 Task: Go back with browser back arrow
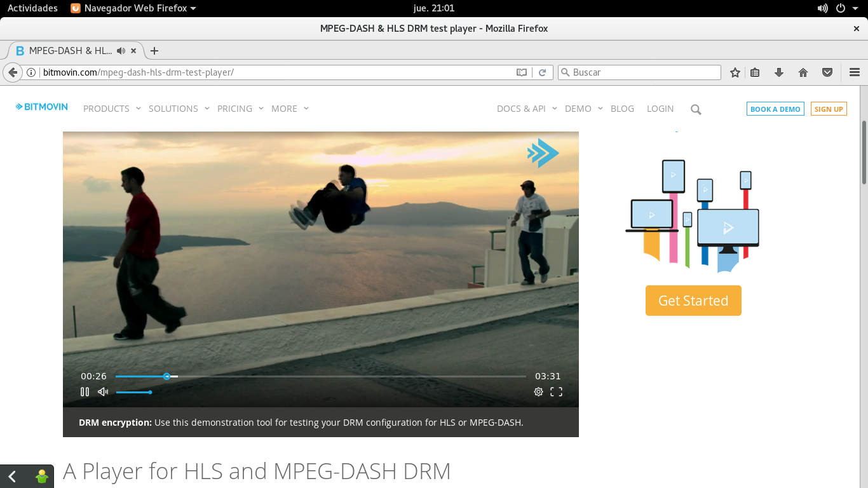click(12, 72)
